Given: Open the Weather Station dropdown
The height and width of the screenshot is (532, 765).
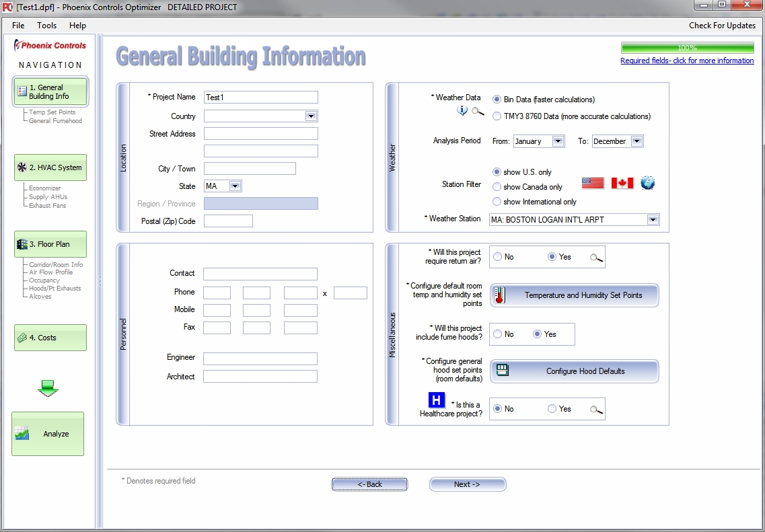Looking at the screenshot, I should (x=652, y=220).
